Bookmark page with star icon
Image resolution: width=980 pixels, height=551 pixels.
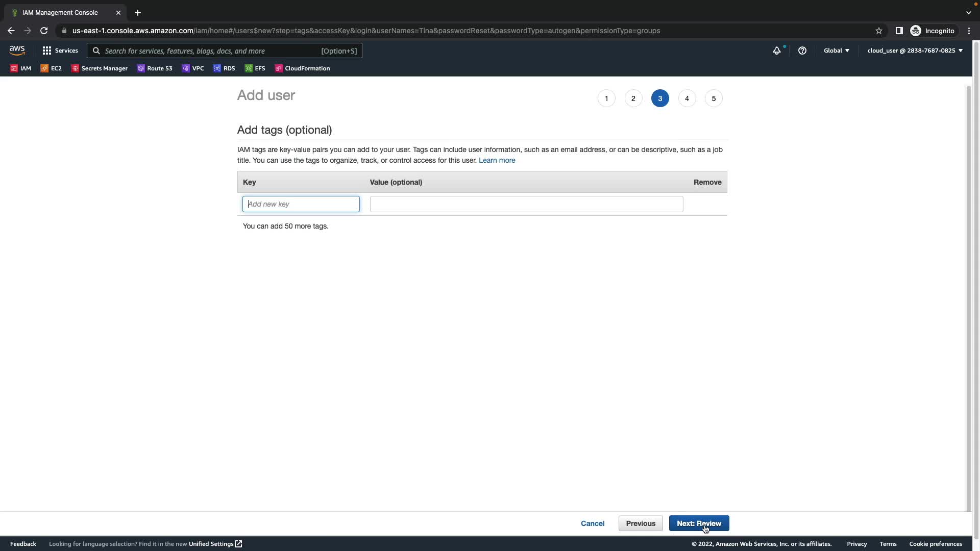(878, 31)
